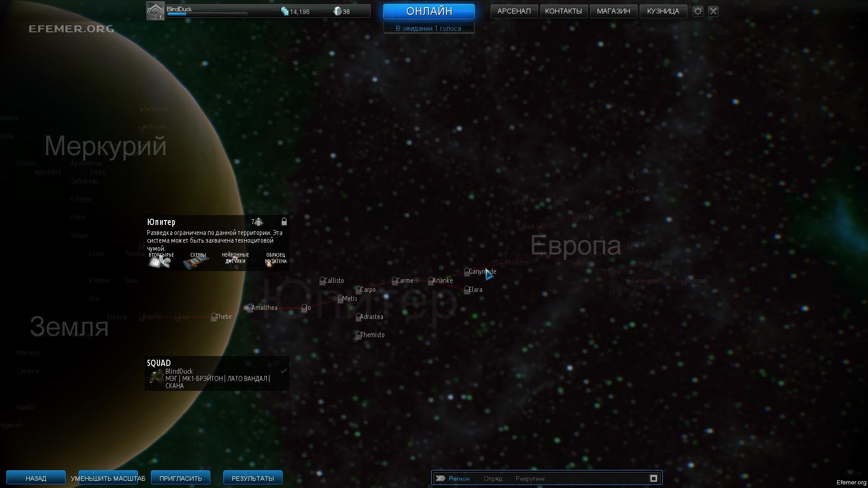Open the КОНТАКТЫ menu
Image resolution: width=868 pixels, height=488 pixels.
563,11
